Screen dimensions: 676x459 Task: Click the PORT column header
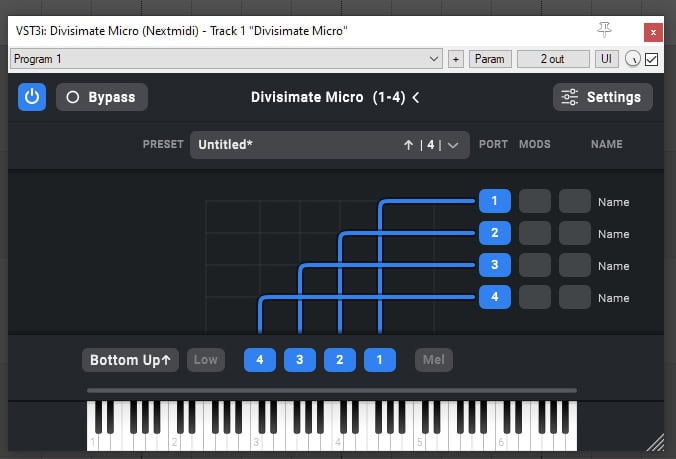[x=493, y=144]
